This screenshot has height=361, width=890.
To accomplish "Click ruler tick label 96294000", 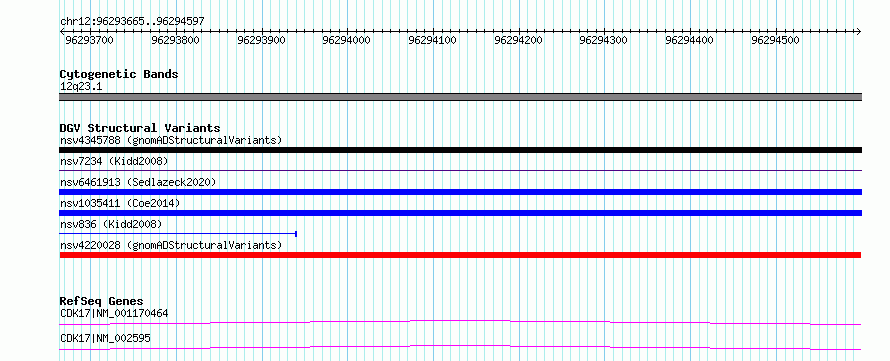I will pos(346,40).
